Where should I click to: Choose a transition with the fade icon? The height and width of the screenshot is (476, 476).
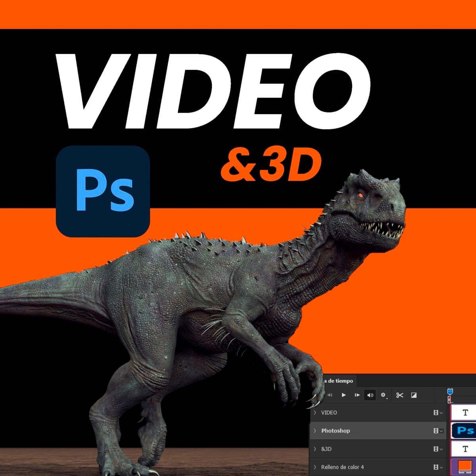pyautogui.click(x=414, y=395)
